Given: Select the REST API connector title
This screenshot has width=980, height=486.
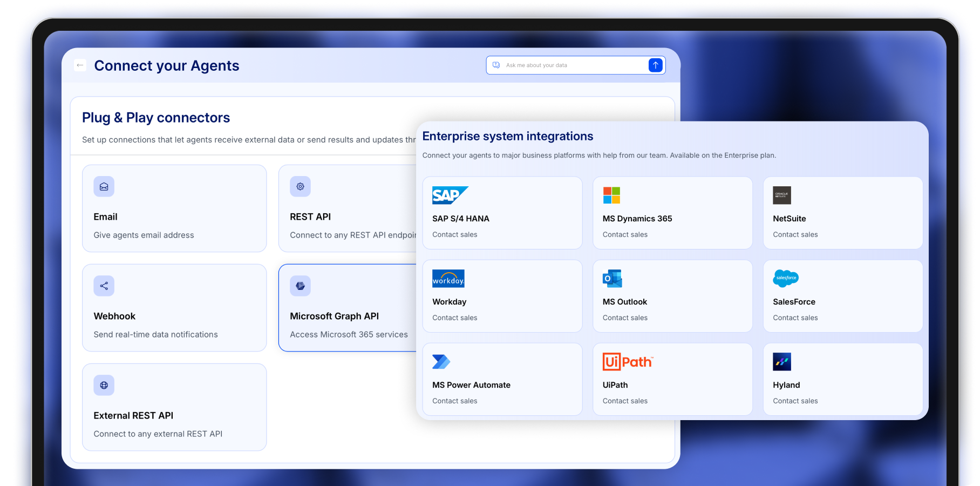Looking at the screenshot, I should click(x=310, y=217).
